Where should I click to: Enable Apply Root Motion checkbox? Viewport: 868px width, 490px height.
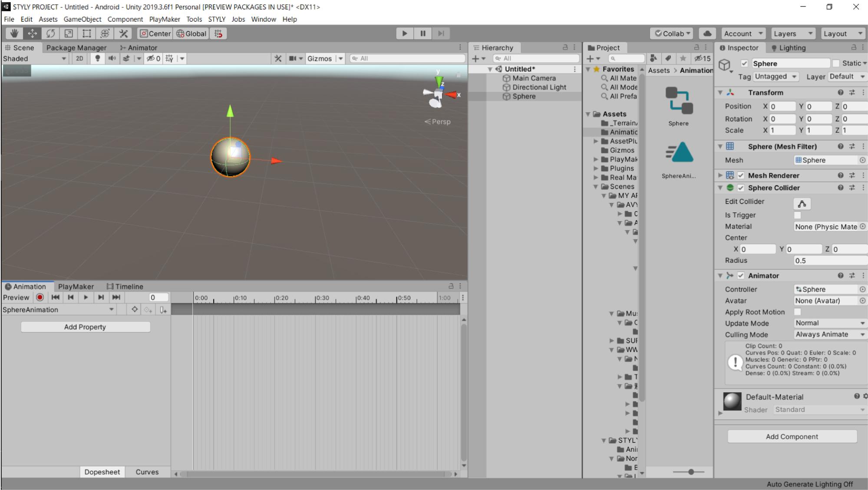click(x=797, y=312)
